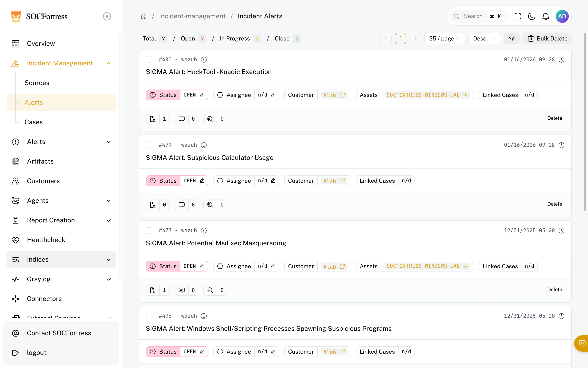Show info for alert #477
The height and width of the screenshot is (368, 588).
[204, 230]
